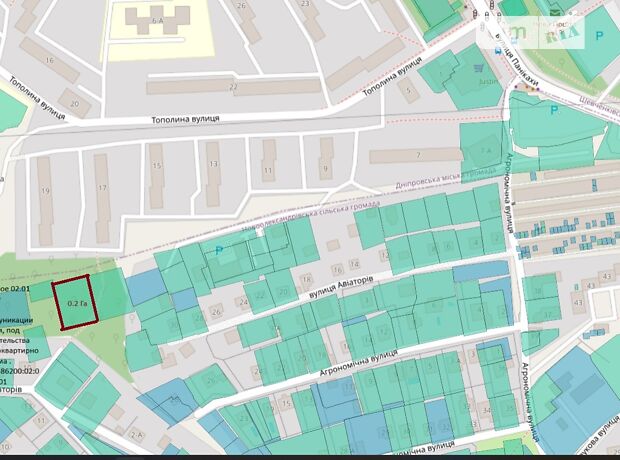Click the Тополина вулиця street label at center
This screenshot has height=460, width=620.
click(x=185, y=118)
